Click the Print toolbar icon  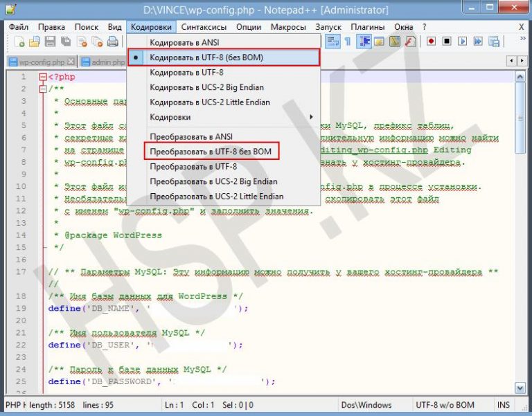[113, 42]
